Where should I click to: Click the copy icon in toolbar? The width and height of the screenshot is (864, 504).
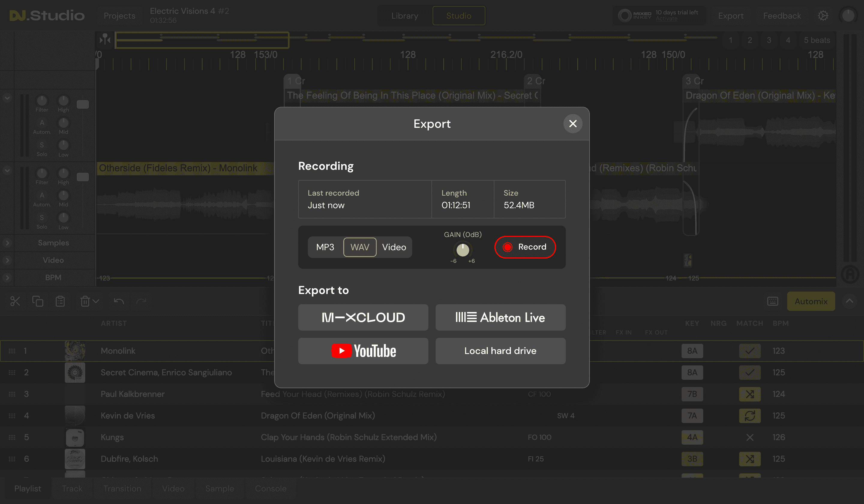(x=37, y=301)
